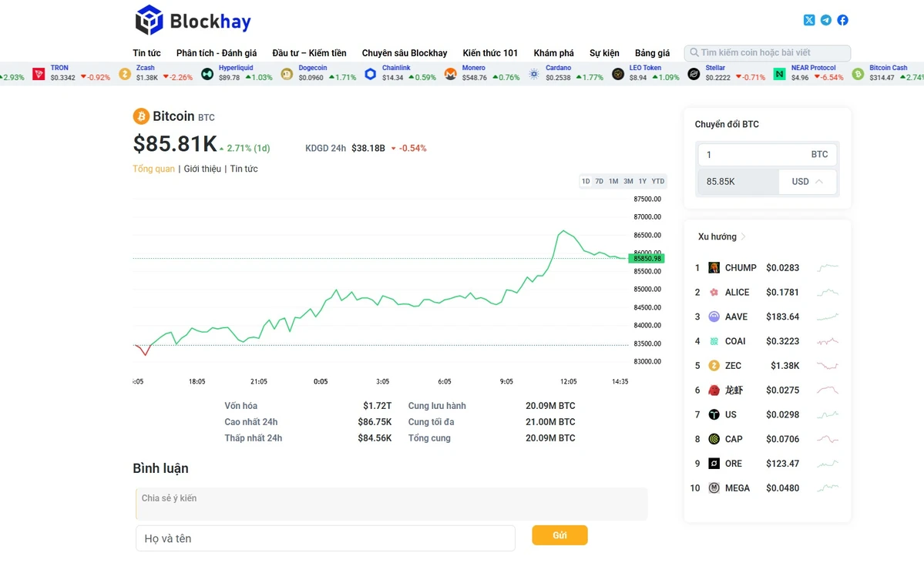Click the AAVE token icon in trending list
The width and height of the screenshot is (924, 563).
(714, 317)
